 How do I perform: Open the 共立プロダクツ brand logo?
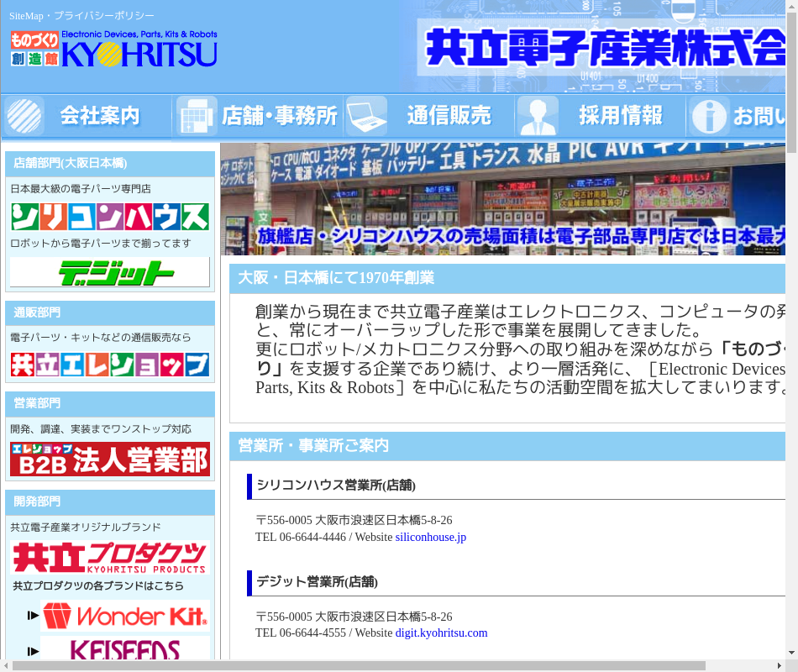tap(110, 557)
